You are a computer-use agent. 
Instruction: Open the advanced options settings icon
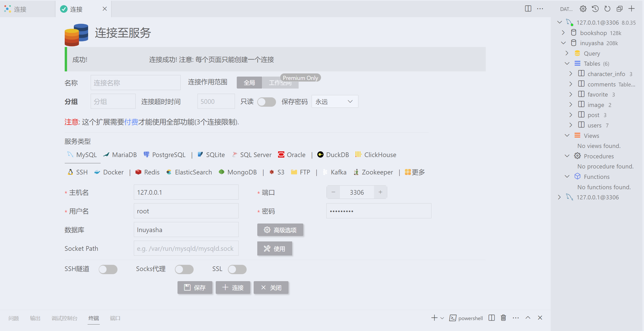pyautogui.click(x=267, y=230)
